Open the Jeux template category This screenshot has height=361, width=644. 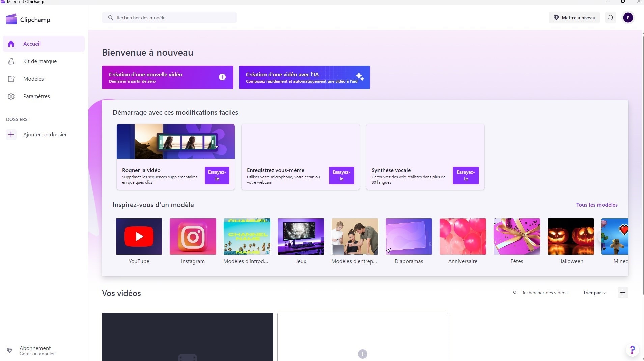pyautogui.click(x=301, y=237)
